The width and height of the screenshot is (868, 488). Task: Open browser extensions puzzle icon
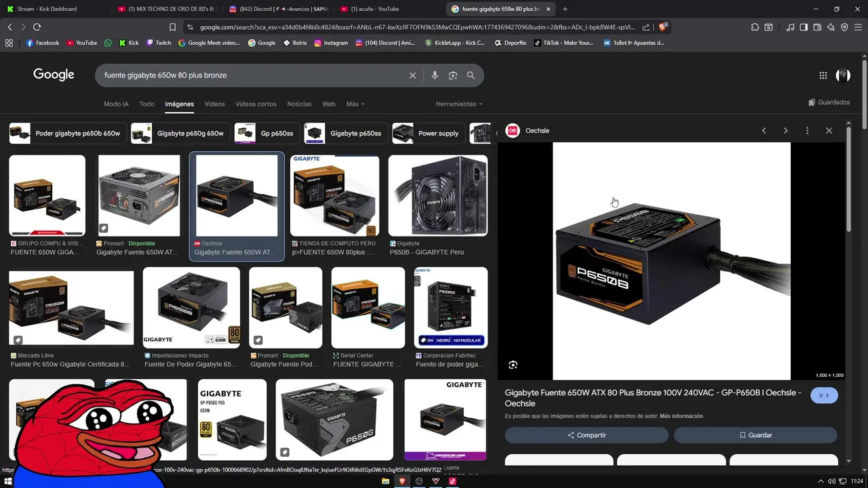[755, 27]
